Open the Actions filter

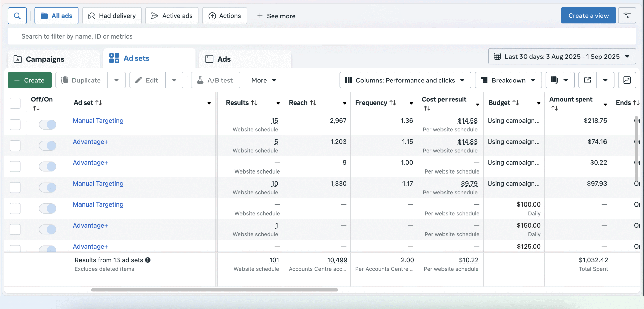225,16
